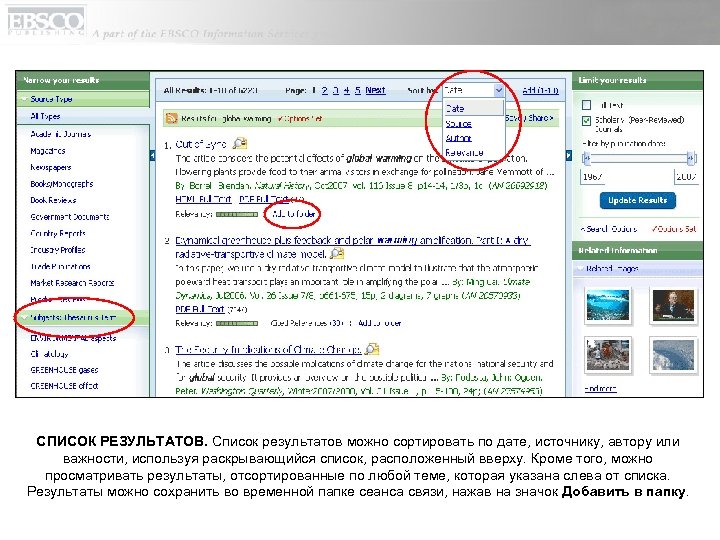Tick the Full Text limiter checkbox

[586, 105]
